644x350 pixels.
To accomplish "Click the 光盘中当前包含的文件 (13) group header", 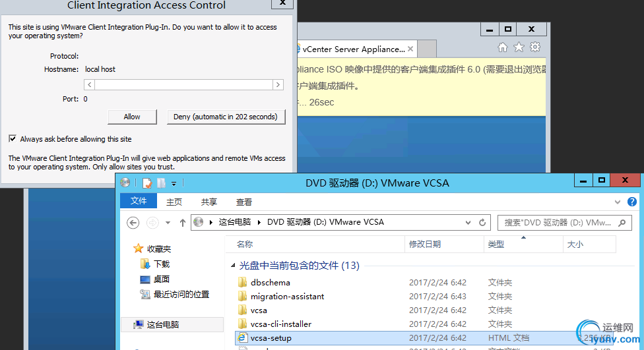I will (300, 266).
